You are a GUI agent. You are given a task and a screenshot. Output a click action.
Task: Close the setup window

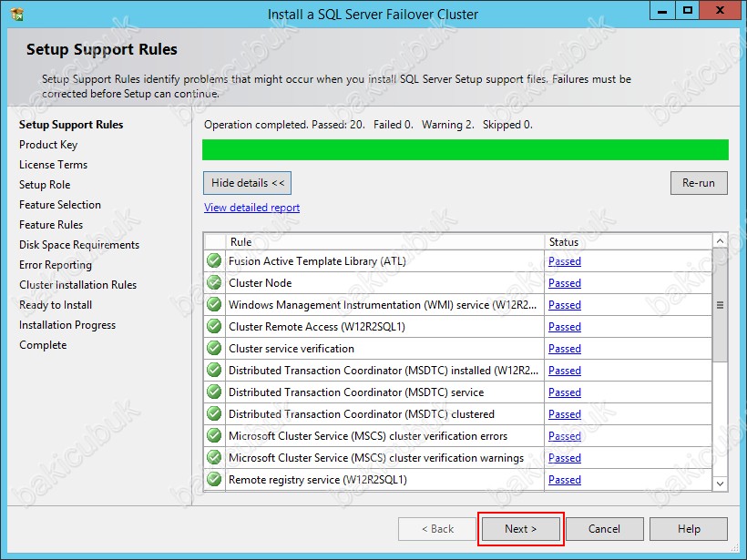pyautogui.click(x=721, y=11)
